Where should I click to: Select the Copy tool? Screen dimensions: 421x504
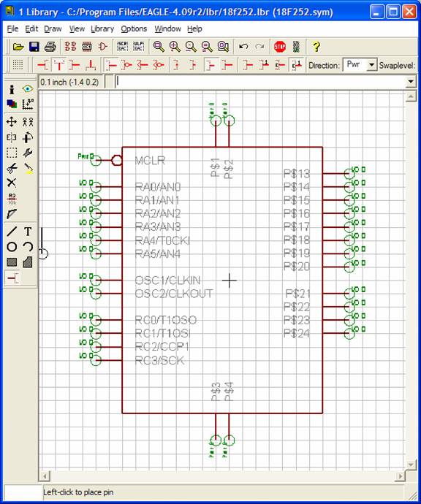[28, 122]
